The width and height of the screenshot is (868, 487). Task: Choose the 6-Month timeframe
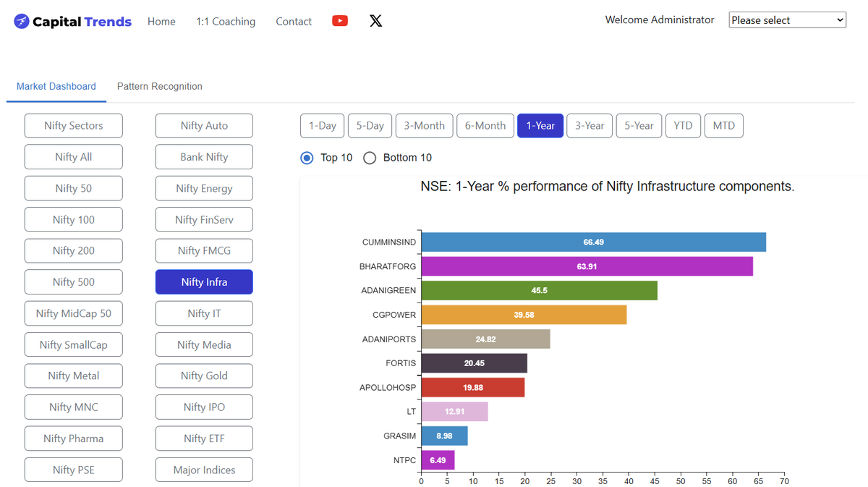coord(485,126)
